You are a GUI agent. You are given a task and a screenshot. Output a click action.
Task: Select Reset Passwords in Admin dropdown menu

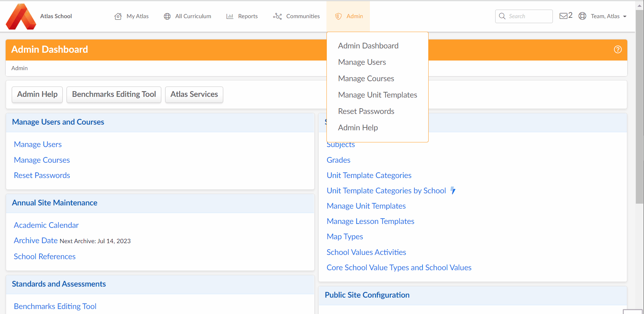coord(366,111)
